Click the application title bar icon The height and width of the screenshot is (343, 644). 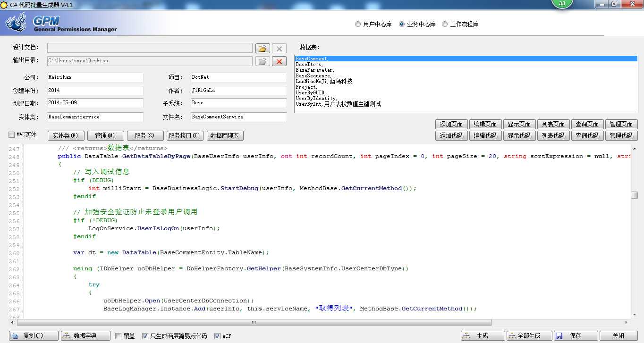click(4, 4)
